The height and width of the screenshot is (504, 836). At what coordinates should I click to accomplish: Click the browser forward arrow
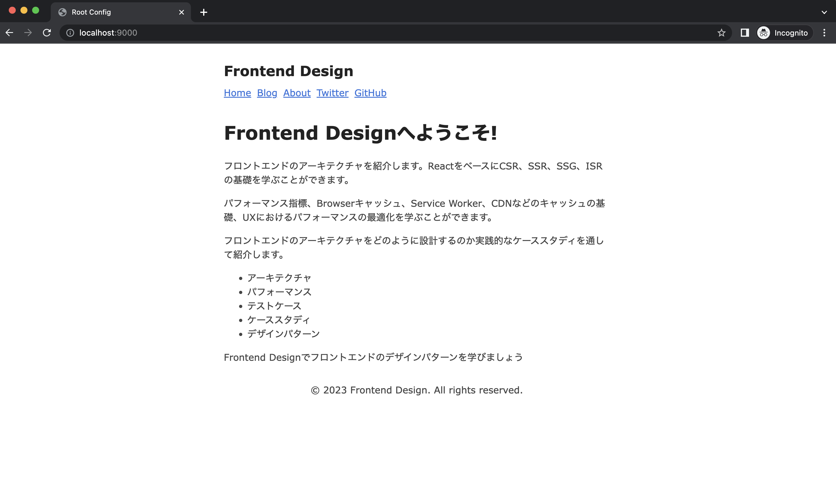[28, 33]
